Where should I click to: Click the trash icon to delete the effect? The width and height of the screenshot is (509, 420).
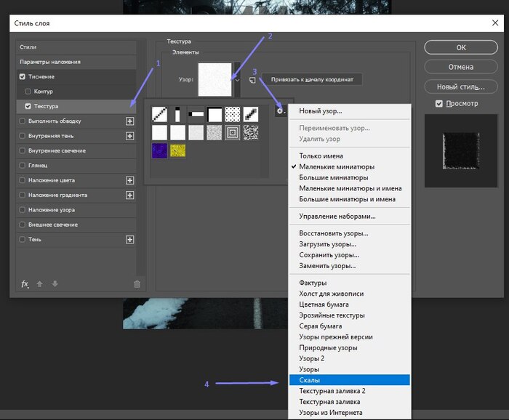click(x=137, y=284)
